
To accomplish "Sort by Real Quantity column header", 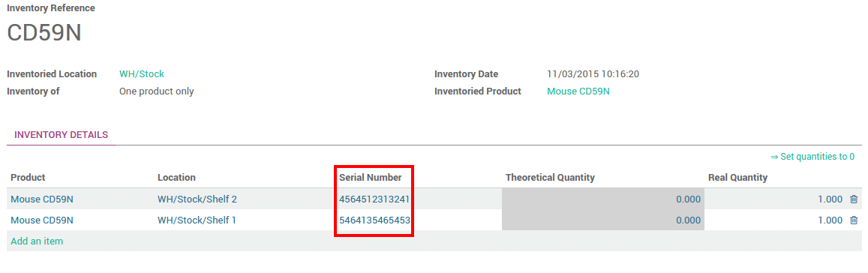I will click(x=738, y=177).
